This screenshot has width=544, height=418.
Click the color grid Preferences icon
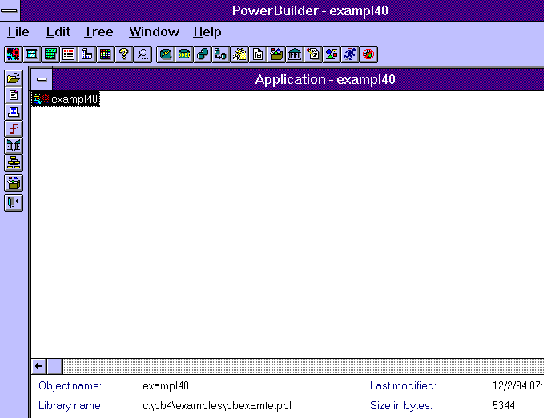tap(105, 54)
